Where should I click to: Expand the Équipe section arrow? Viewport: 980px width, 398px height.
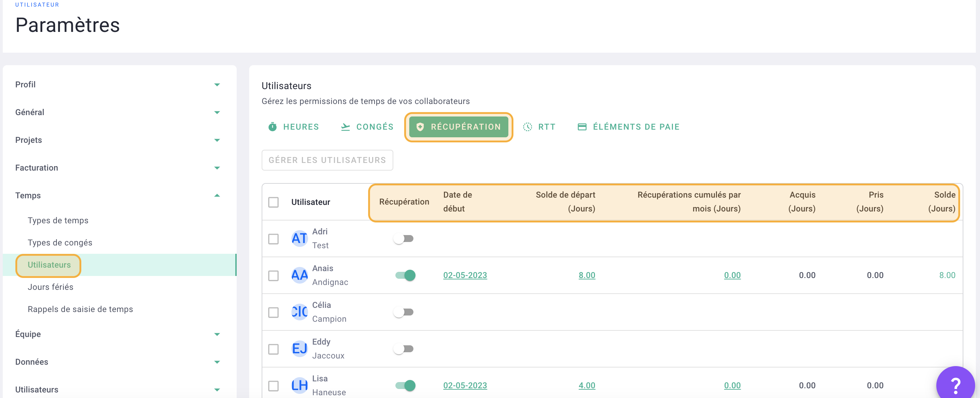click(x=217, y=334)
